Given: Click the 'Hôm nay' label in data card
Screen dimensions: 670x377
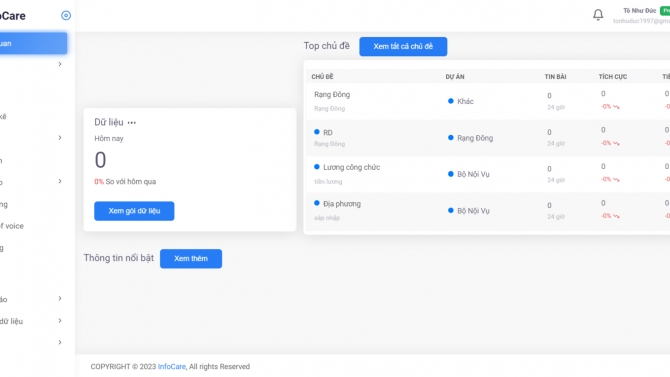Looking at the screenshot, I should 109,138.
